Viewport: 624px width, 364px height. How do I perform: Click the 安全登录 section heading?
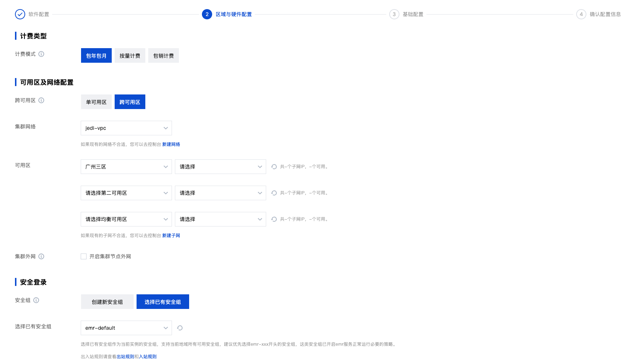(x=33, y=282)
